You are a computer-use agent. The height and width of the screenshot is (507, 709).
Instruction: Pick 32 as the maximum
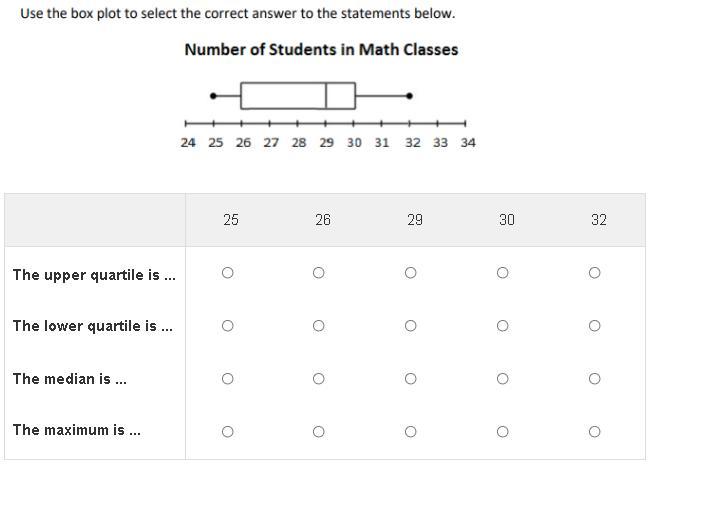point(595,432)
